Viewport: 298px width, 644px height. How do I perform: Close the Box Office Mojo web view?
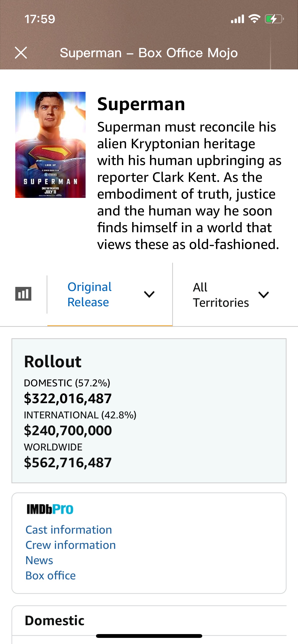tap(21, 53)
